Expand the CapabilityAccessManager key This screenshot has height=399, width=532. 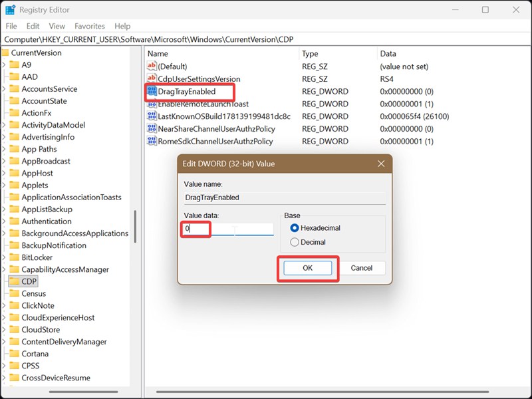tap(4, 269)
